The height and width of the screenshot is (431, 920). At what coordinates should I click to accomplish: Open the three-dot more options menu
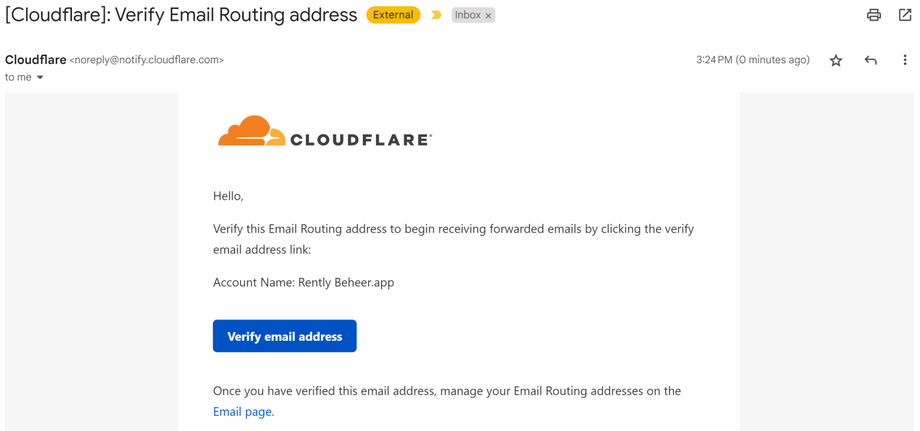(x=905, y=61)
